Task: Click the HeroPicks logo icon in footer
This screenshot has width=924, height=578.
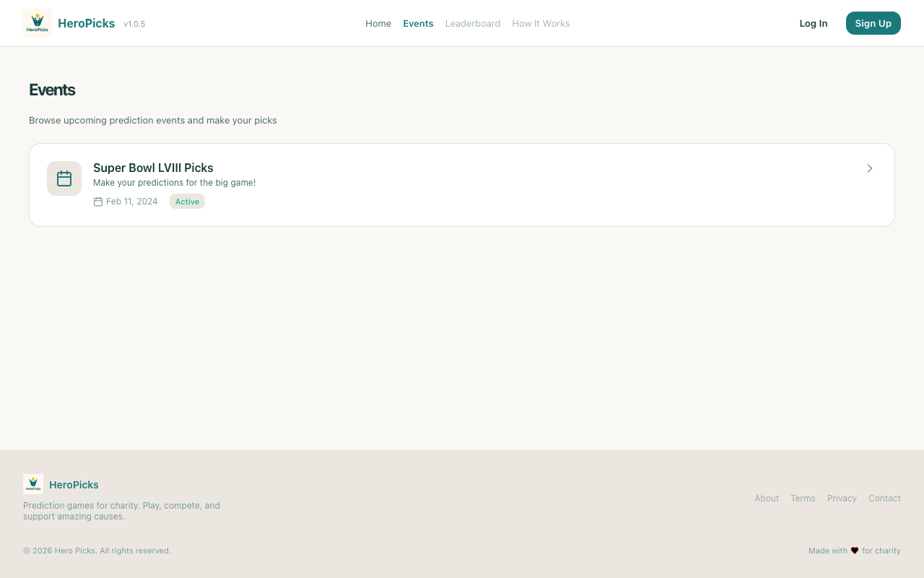Action: (33, 484)
